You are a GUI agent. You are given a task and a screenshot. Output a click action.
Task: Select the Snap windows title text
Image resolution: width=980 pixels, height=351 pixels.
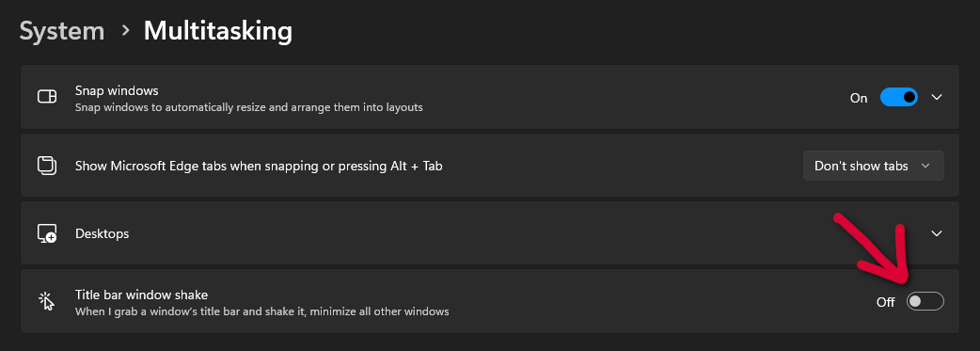117,90
